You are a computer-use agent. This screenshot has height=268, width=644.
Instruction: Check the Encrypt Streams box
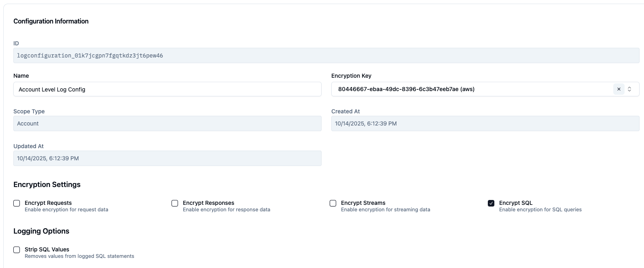coord(333,203)
